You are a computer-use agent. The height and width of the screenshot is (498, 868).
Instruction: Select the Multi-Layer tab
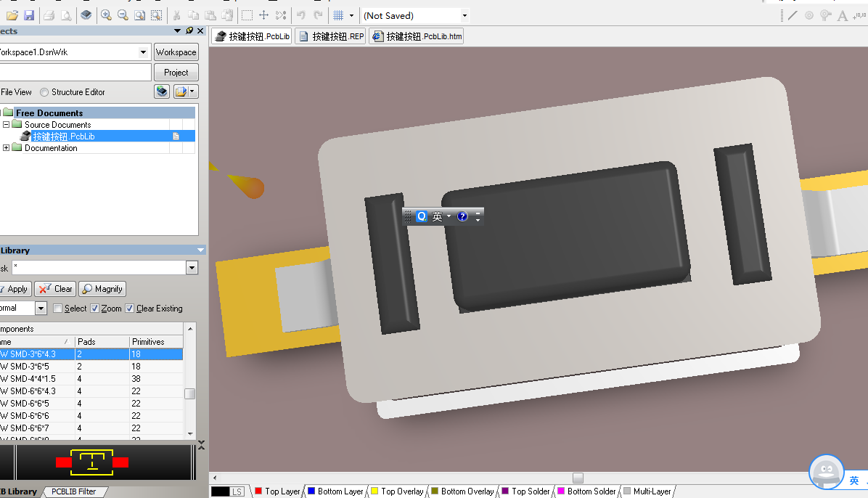coord(647,491)
